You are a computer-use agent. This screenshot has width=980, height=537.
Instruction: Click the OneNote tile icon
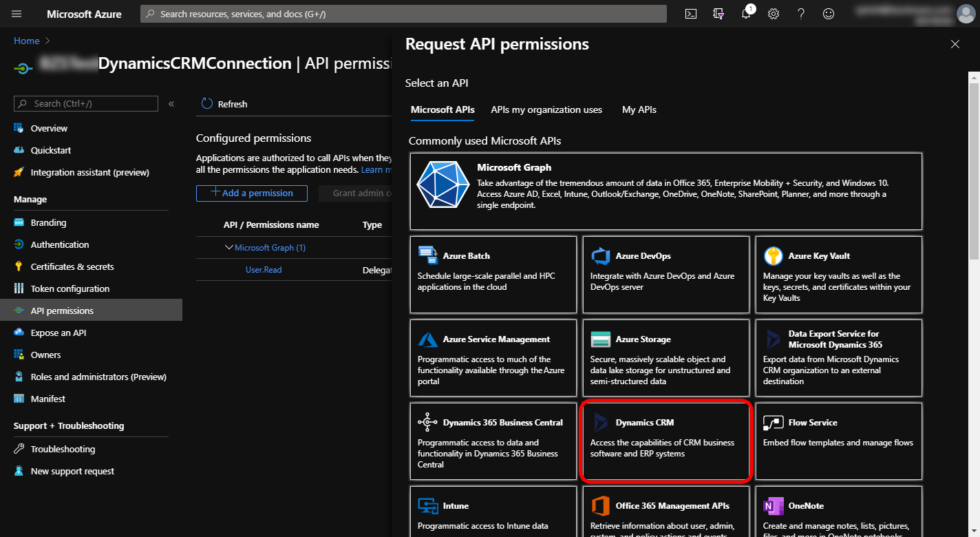[774, 506]
